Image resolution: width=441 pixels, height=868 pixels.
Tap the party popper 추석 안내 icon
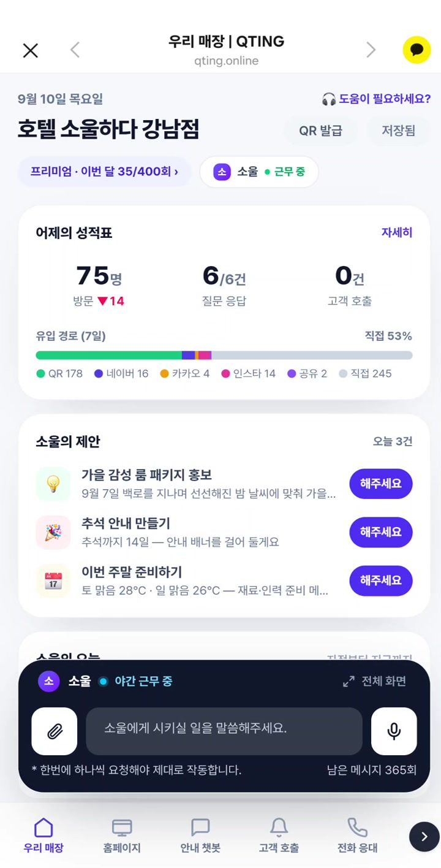coord(53,532)
